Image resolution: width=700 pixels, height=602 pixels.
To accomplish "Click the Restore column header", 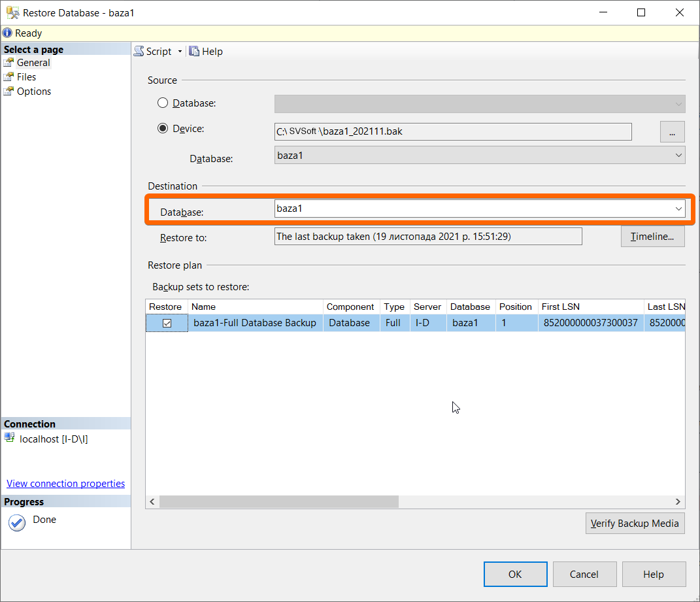I will point(165,307).
